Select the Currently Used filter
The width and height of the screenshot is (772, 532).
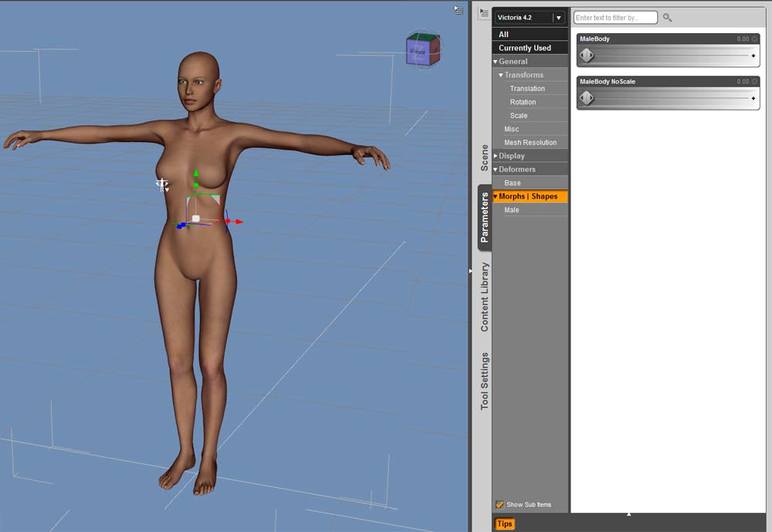525,48
